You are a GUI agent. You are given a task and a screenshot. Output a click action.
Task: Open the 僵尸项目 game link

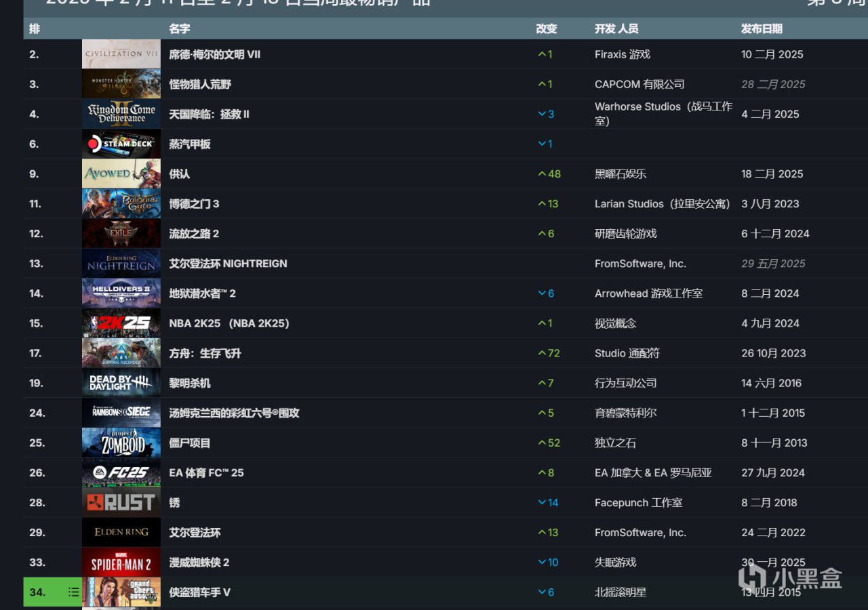[x=190, y=442]
